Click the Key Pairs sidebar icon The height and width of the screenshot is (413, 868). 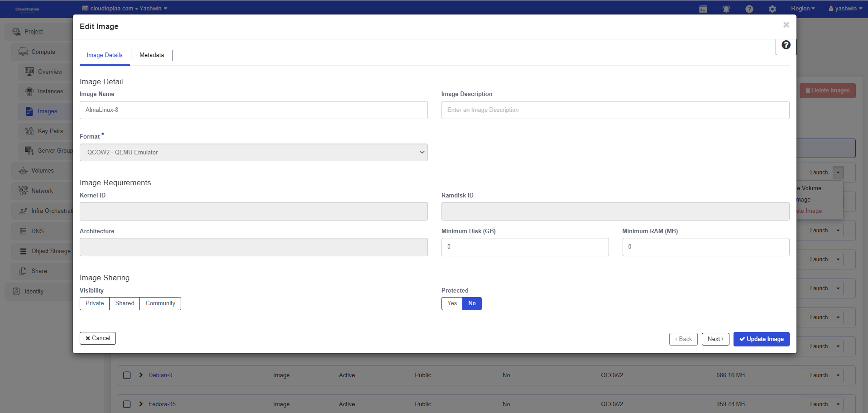[x=29, y=131]
